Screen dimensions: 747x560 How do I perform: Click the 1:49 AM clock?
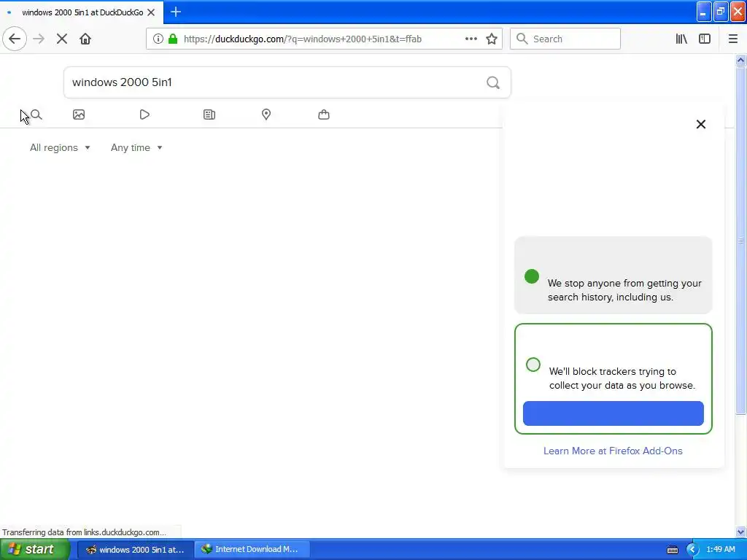pyautogui.click(x=720, y=550)
